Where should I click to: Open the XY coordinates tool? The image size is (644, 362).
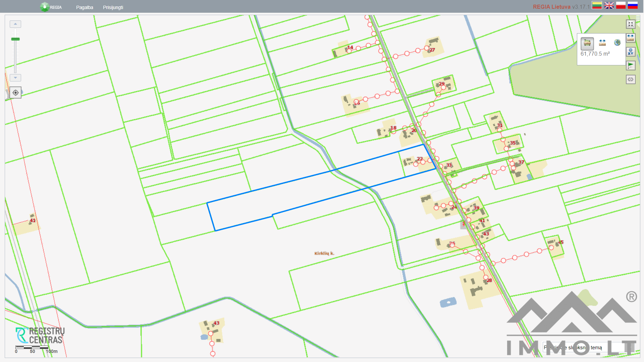(631, 52)
